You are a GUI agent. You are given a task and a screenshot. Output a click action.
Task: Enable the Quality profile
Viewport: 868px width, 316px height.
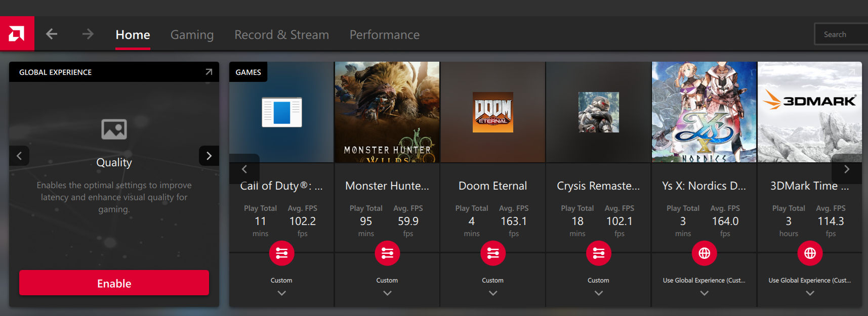point(114,283)
